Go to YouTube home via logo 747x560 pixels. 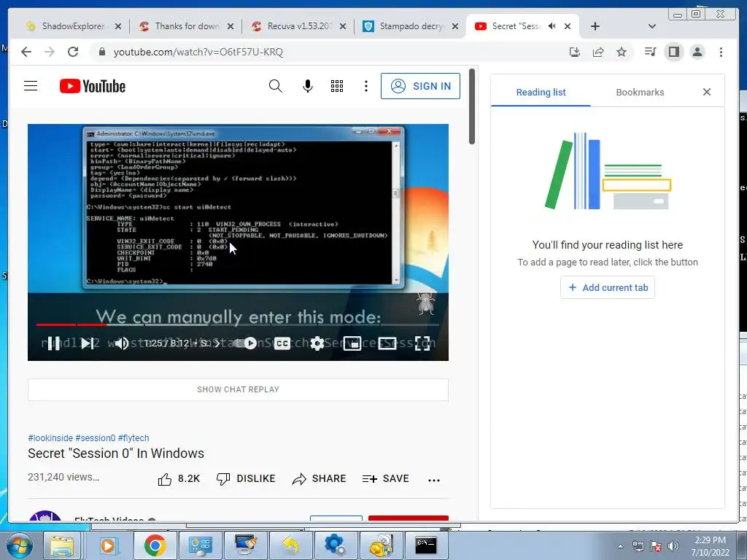click(93, 86)
